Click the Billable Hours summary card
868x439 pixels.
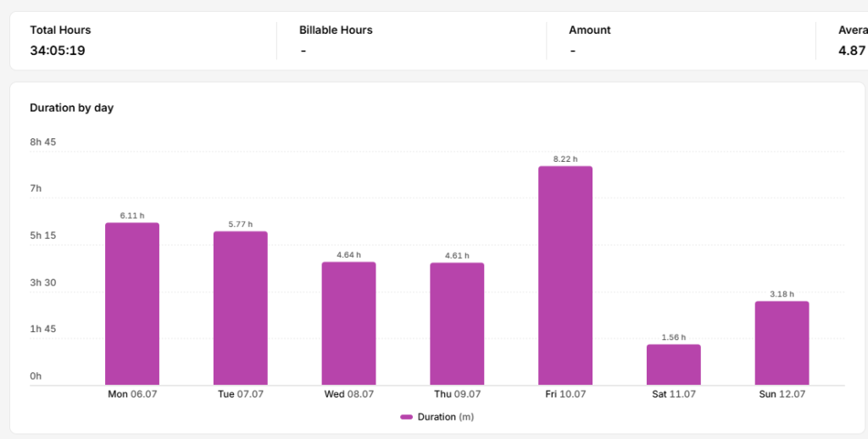pyautogui.click(x=411, y=41)
